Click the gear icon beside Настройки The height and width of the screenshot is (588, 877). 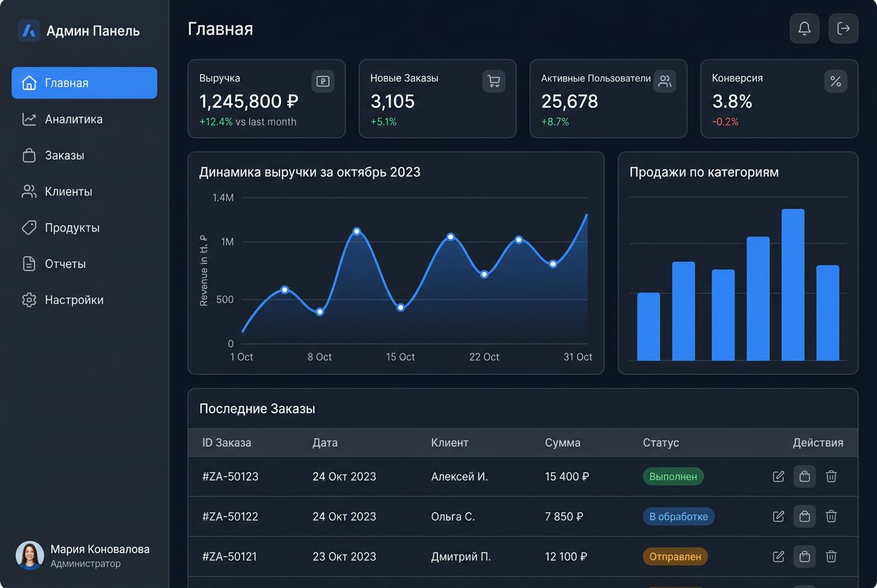pyautogui.click(x=29, y=300)
